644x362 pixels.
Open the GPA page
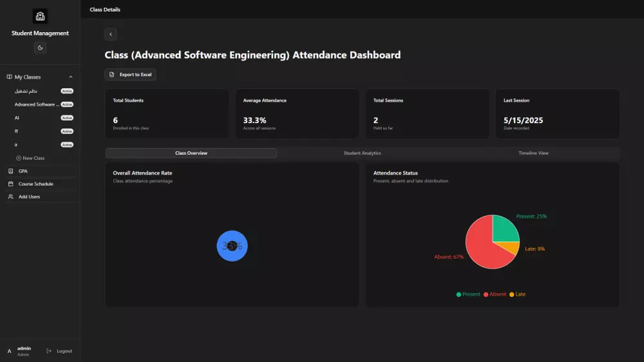pos(23,171)
